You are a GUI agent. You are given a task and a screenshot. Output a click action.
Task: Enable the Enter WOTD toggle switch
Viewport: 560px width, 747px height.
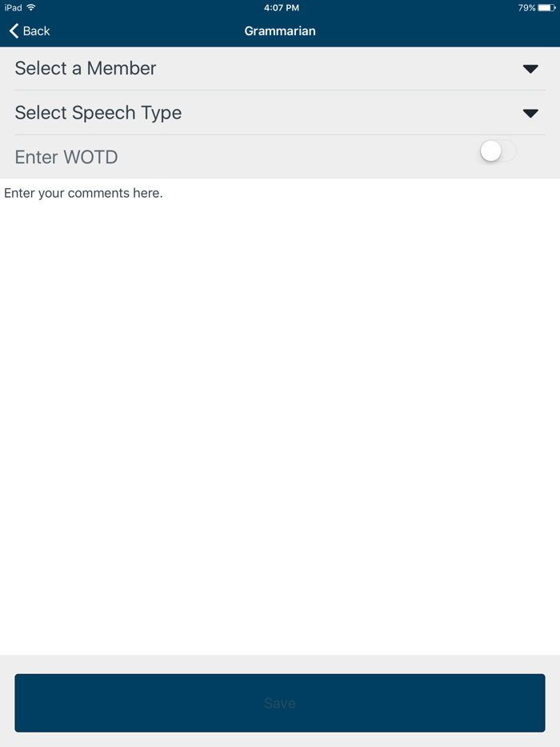coord(498,151)
